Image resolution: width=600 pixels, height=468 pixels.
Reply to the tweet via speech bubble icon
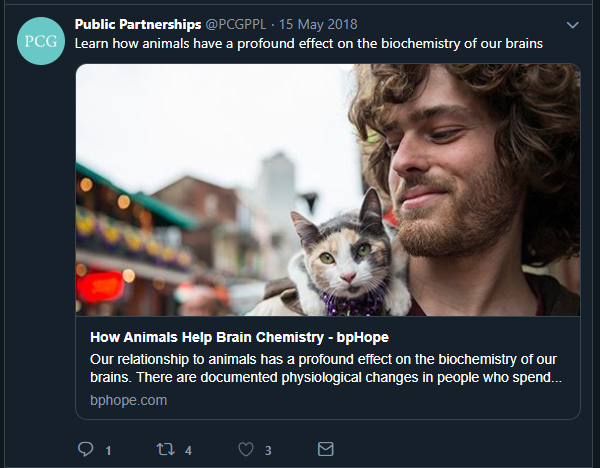(x=86, y=449)
